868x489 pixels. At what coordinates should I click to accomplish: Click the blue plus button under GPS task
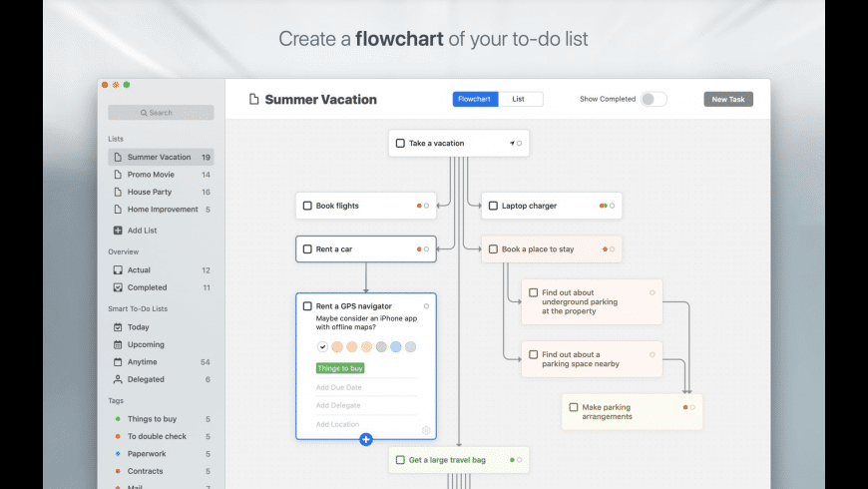(366, 439)
